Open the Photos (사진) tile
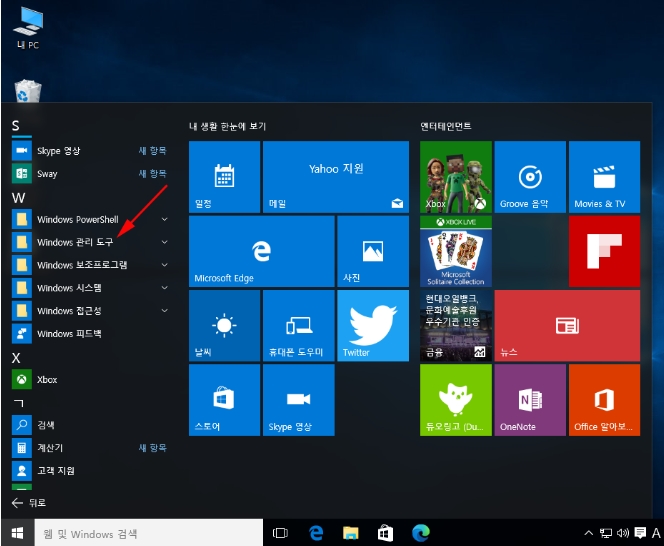Viewport: 664px width, 546px height. click(373, 251)
